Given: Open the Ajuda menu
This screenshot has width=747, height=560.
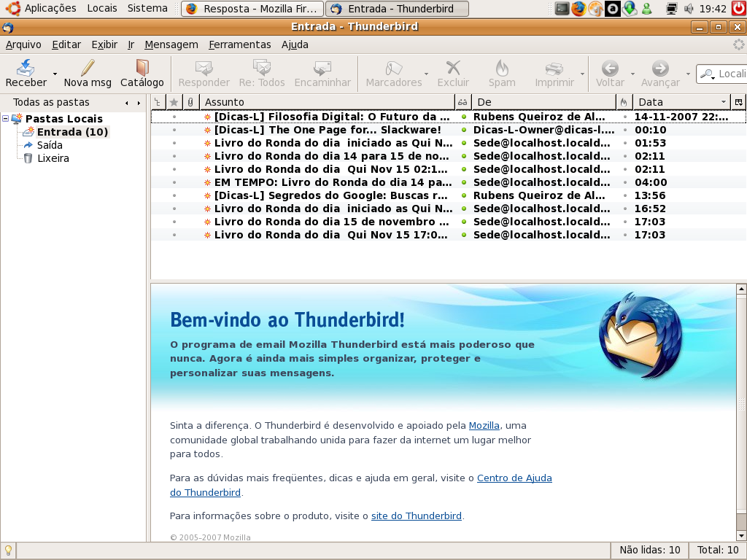Looking at the screenshot, I should tap(295, 44).
